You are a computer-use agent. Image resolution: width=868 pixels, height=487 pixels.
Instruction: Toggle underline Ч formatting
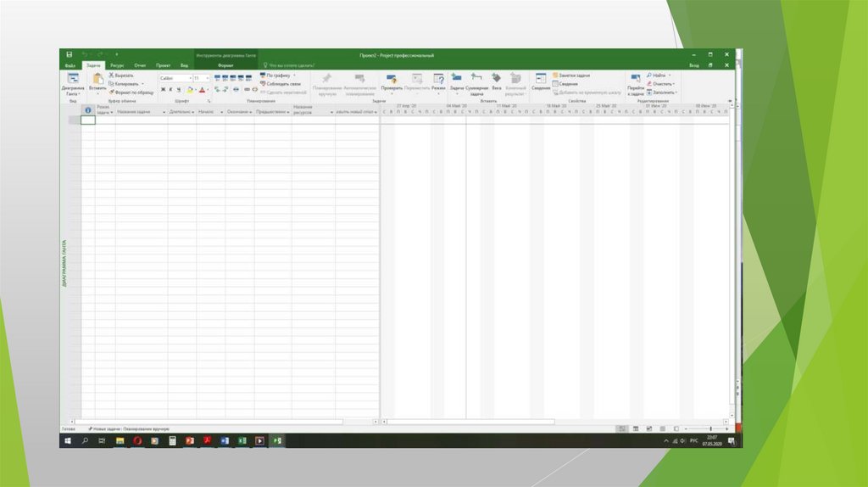pyautogui.click(x=178, y=90)
